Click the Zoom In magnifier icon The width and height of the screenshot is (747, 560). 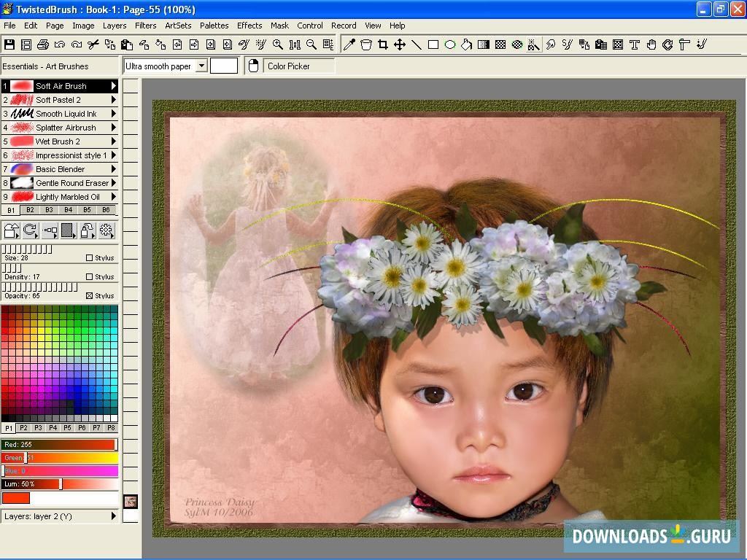click(278, 44)
